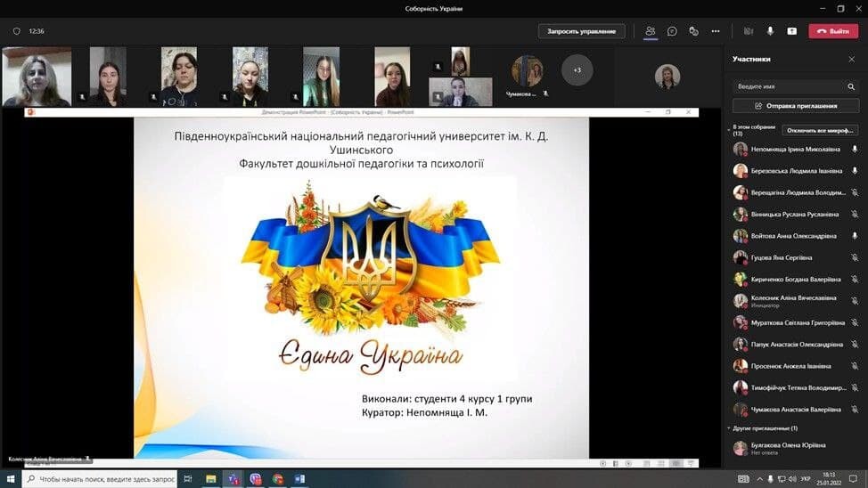Select participant Непомняща Ірина Миколаївна
Image resolution: width=868 pixels, height=488 pixels.
[795, 150]
